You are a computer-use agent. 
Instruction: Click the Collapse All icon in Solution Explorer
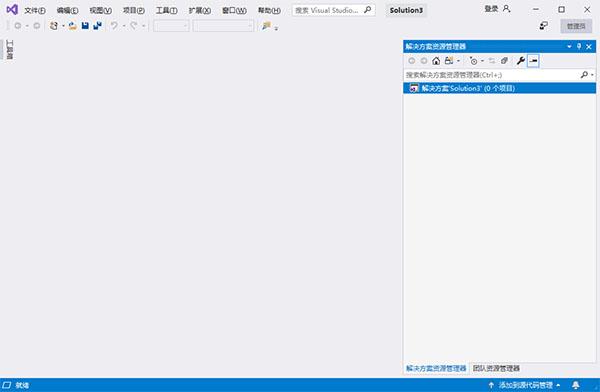[504, 60]
